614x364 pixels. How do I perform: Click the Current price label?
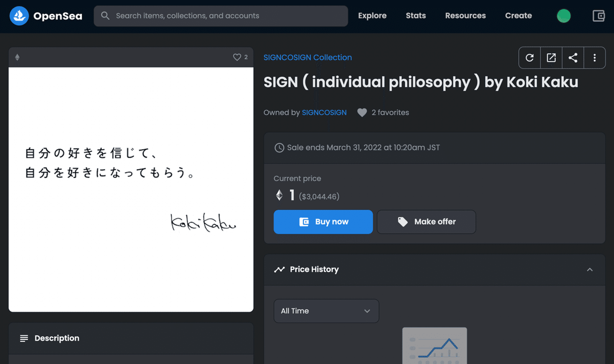297,179
